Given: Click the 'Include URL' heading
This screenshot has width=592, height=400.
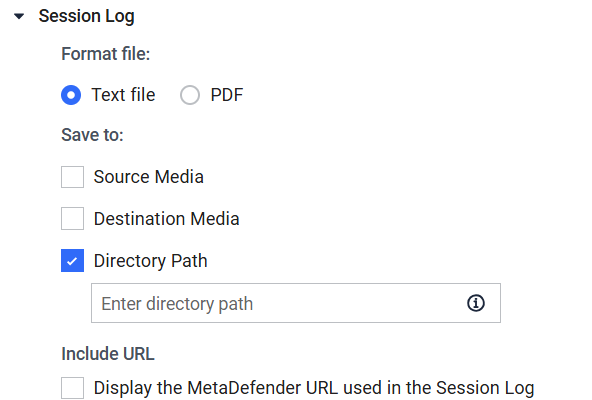Looking at the screenshot, I should 108,354.
